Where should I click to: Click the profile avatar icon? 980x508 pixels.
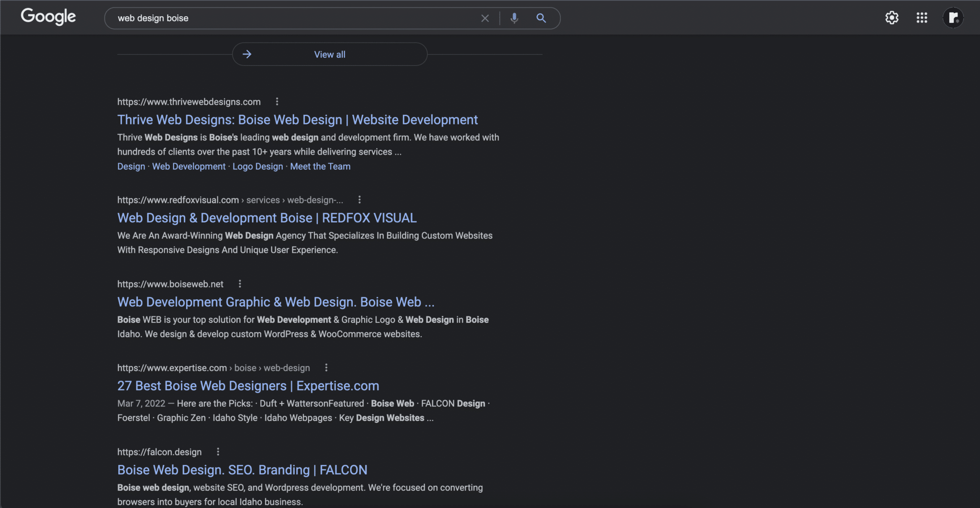click(x=953, y=18)
